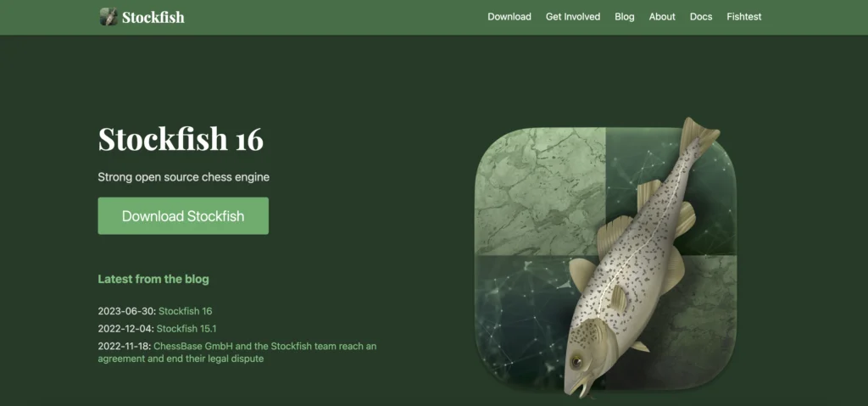Read the ChessBase GmbH legal dispute post
Image resolution: width=868 pixels, height=406 pixels.
point(237,353)
